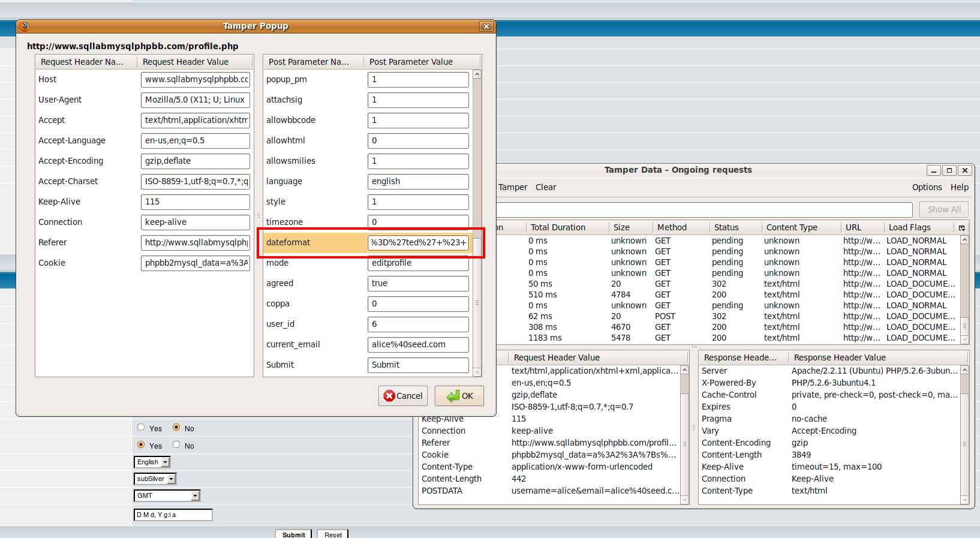This screenshot has height=538, width=980.
Task: Choose No in the second radio row
Action: (x=176, y=445)
